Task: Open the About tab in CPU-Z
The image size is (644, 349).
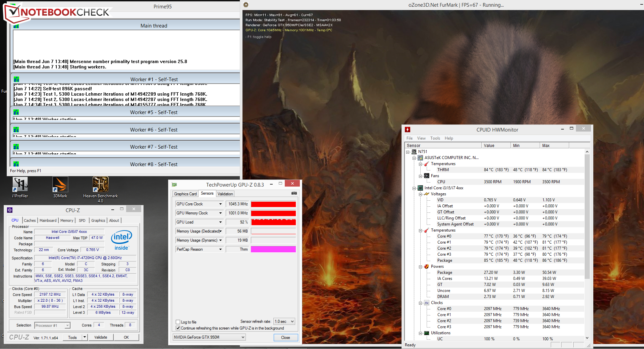Action: coord(114,220)
